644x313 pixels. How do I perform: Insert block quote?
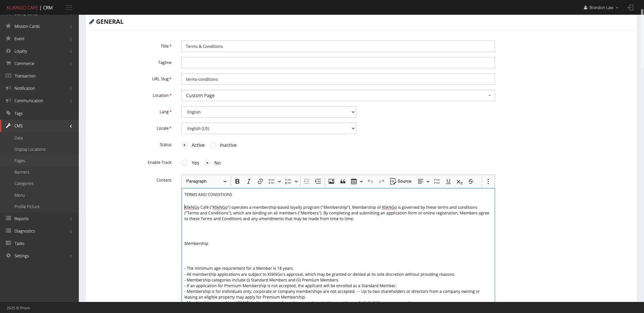pyautogui.click(x=343, y=181)
